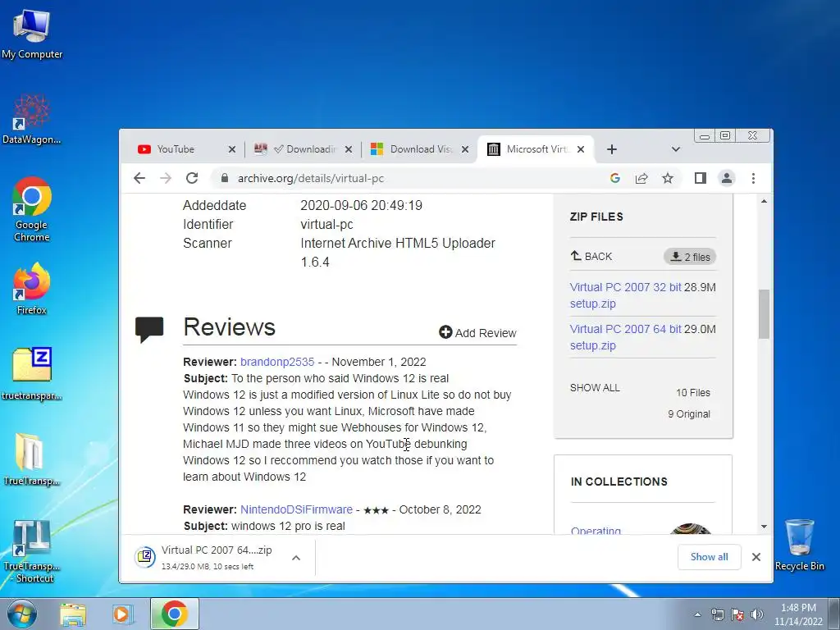The image size is (840, 630).
Task: Reload the archive.org page
Action: [192, 178]
